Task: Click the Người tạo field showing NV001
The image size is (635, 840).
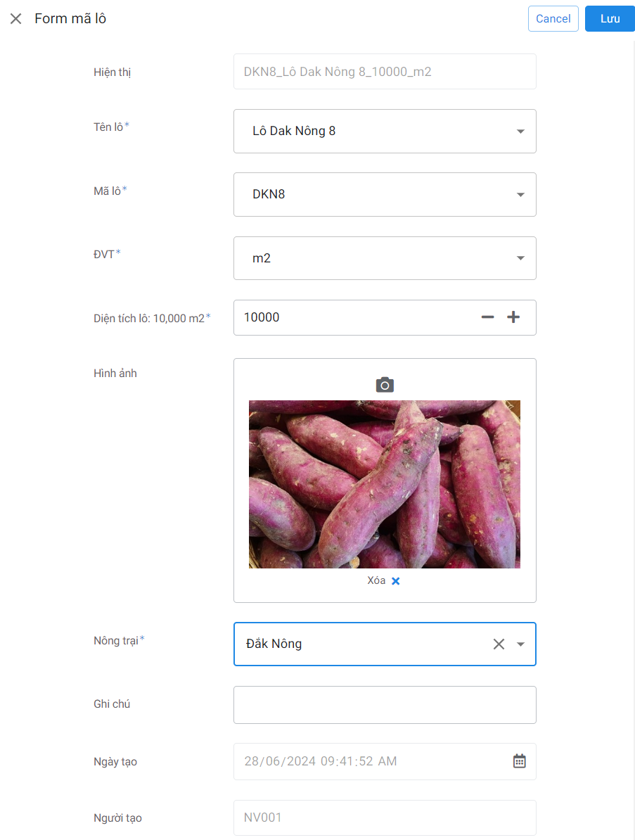Action: [385, 817]
